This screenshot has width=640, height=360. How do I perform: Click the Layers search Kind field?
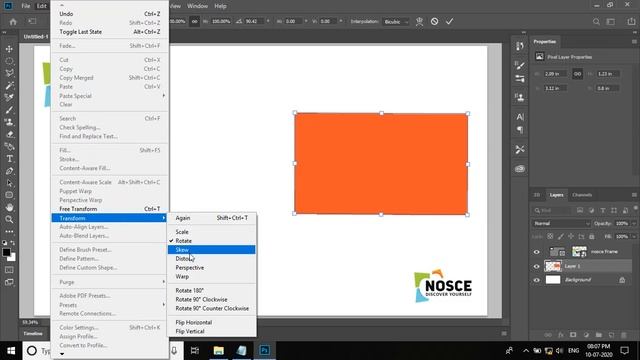point(553,211)
